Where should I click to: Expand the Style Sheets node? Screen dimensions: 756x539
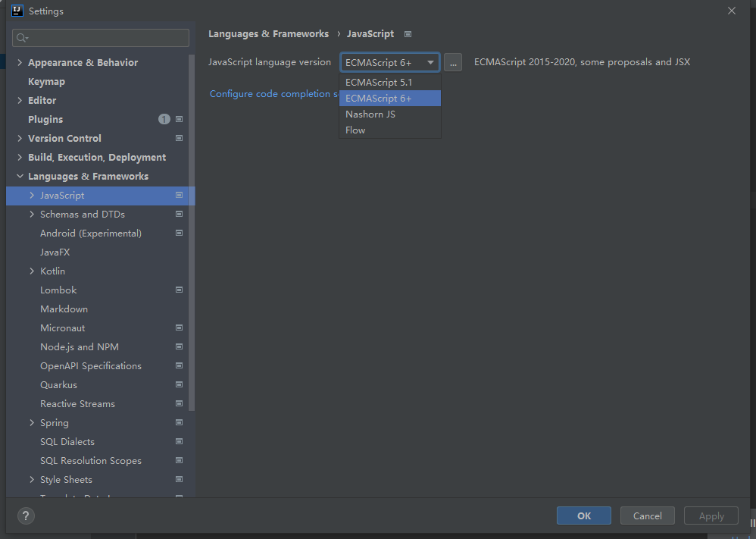[x=32, y=480]
